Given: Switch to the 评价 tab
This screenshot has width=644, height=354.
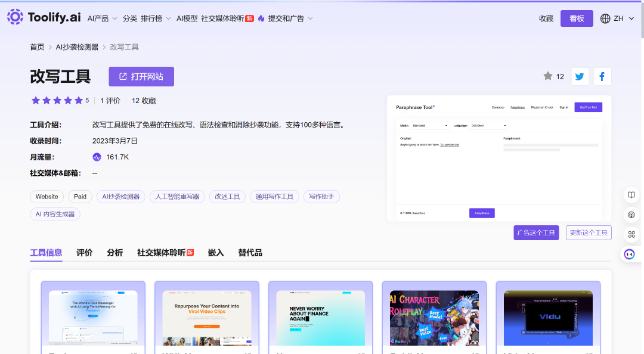Looking at the screenshot, I should (84, 253).
